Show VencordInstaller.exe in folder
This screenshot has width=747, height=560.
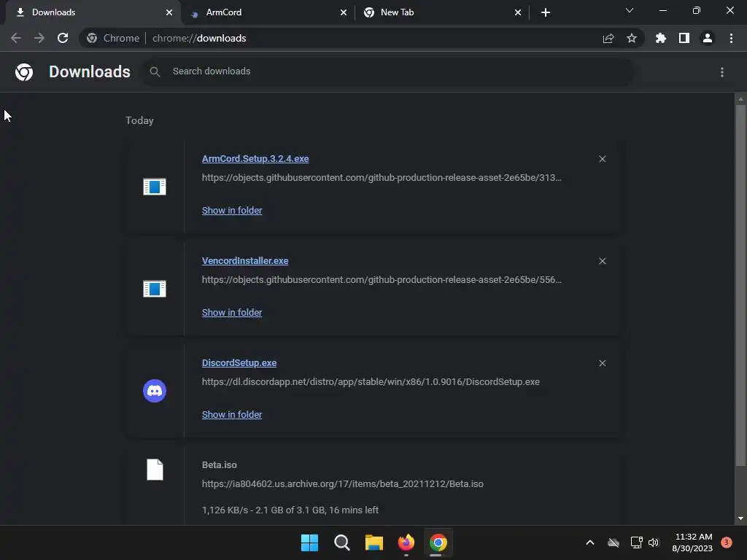point(232,312)
